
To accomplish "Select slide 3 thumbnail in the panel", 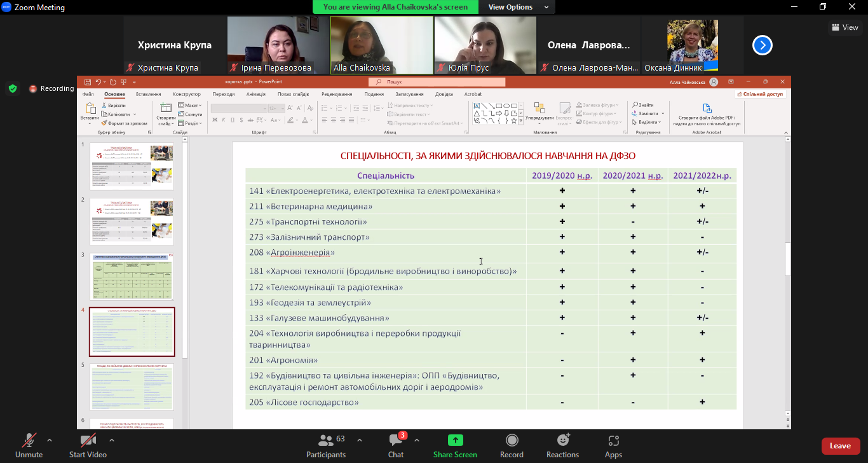I will [x=132, y=277].
